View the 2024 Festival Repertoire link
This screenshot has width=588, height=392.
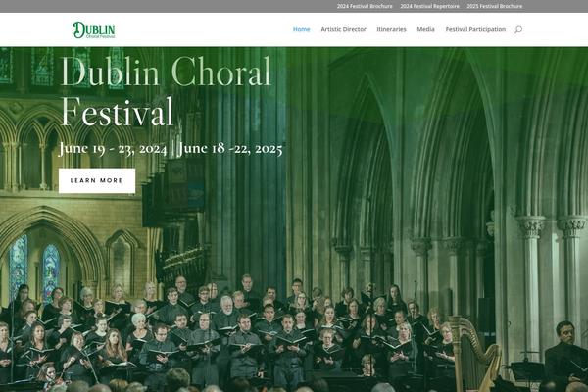tap(429, 6)
